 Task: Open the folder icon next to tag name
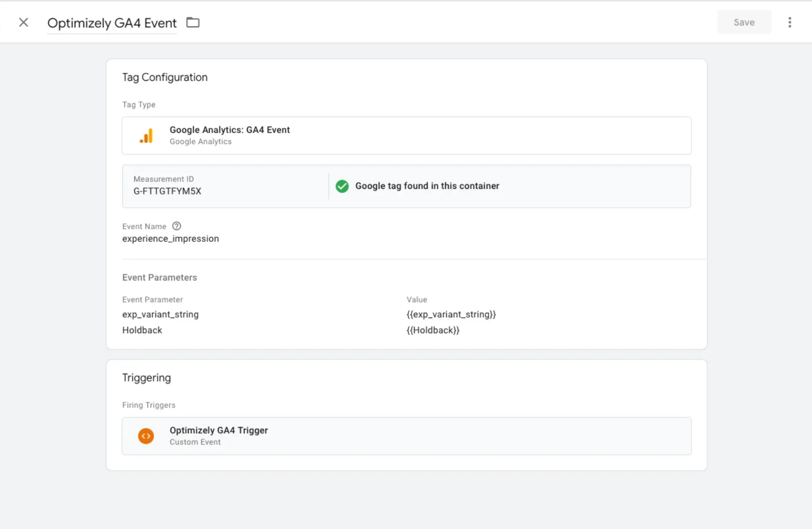tap(193, 23)
